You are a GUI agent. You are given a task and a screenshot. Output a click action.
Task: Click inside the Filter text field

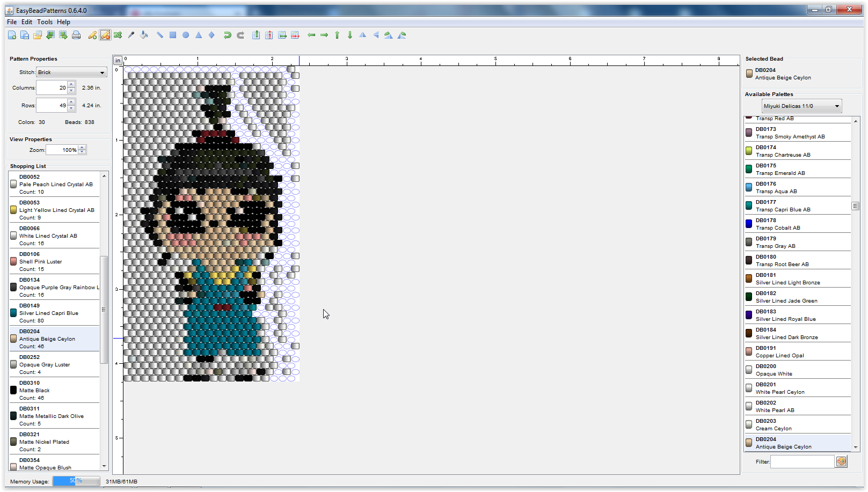click(x=803, y=461)
